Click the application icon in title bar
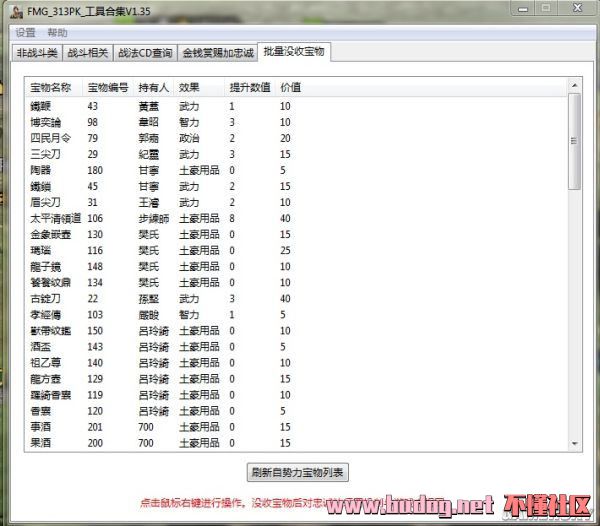This screenshot has width=600, height=526. coord(16,11)
